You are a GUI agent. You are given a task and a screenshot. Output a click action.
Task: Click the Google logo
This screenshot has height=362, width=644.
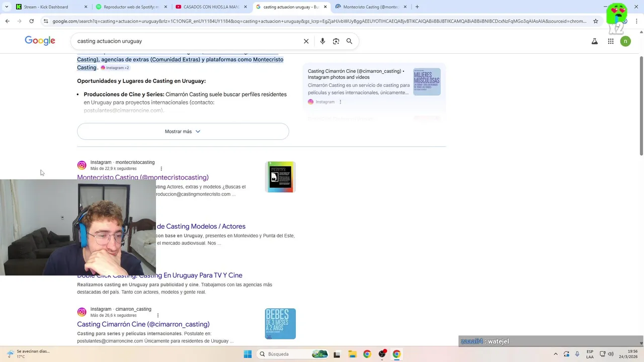point(40,41)
